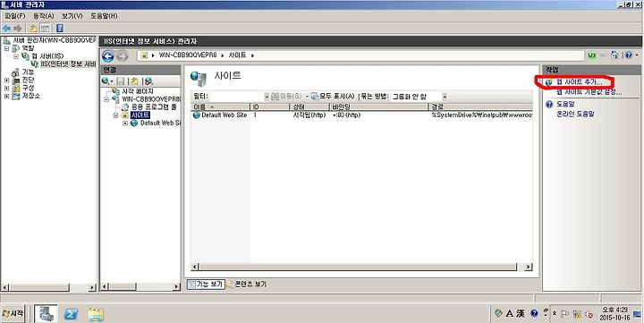This screenshot has width=644, height=323.
Task: Select the highlighted 사이트 node in connections tree
Action: tap(140, 115)
